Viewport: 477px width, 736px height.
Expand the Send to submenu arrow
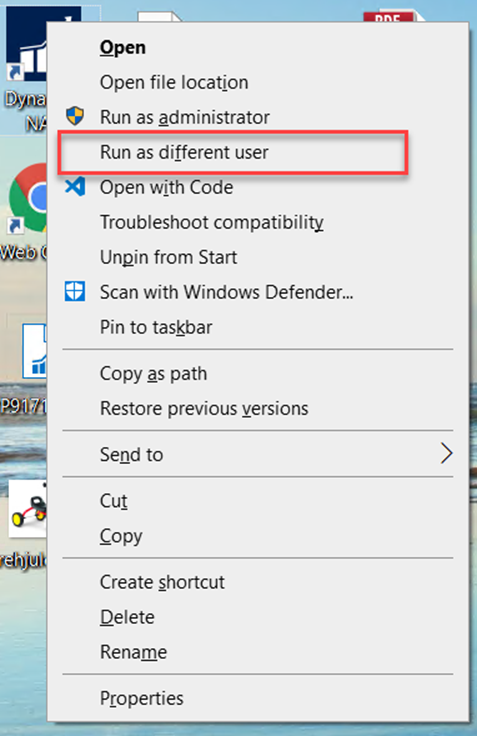(446, 454)
